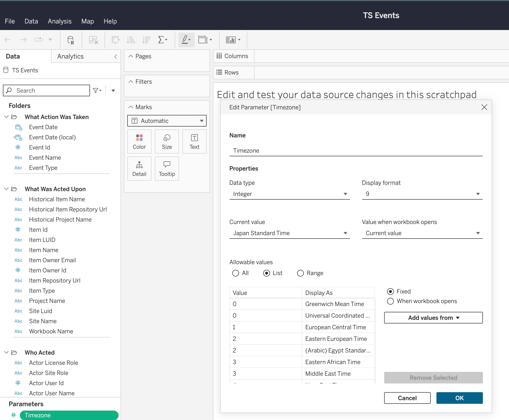Click the Color marks card
This screenshot has width=509, height=420.
pyautogui.click(x=139, y=142)
